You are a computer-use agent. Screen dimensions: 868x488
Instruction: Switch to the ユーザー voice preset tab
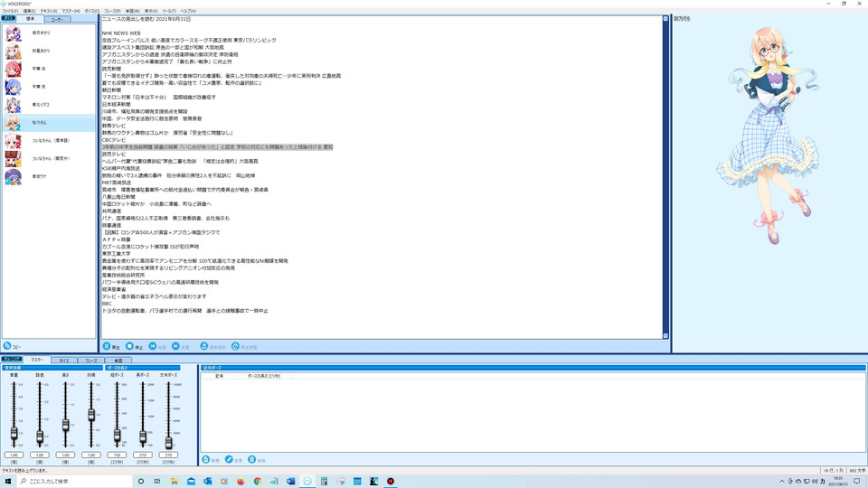pyautogui.click(x=57, y=19)
